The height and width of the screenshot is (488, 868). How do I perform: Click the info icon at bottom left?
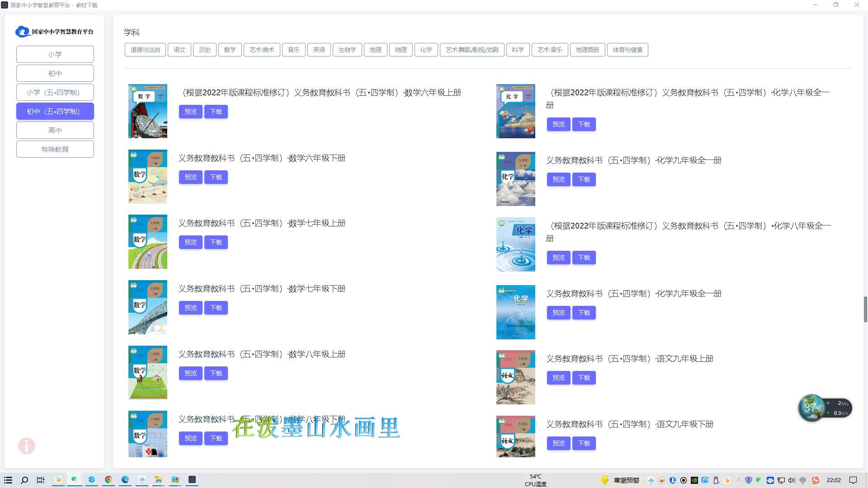(26, 446)
